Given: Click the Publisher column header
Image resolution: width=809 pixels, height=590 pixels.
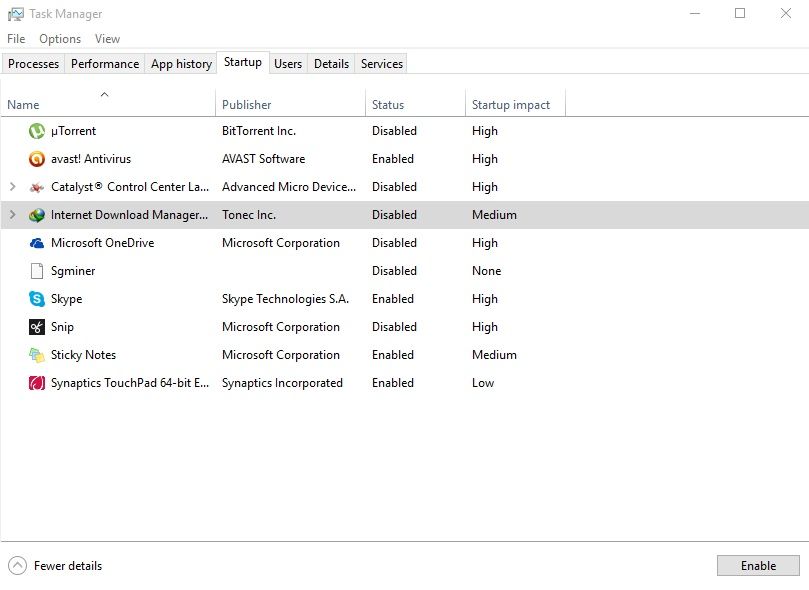Looking at the screenshot, I should 247,105.
